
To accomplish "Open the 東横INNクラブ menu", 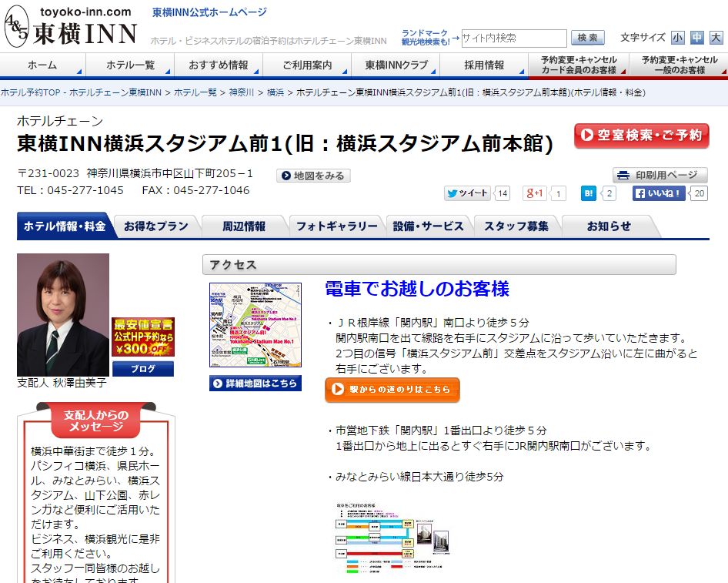I will coord(396,65).
